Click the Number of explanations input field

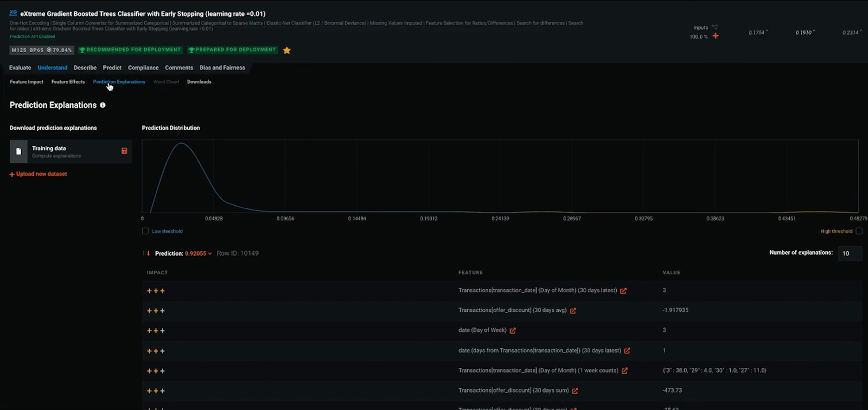pos(850,253)
